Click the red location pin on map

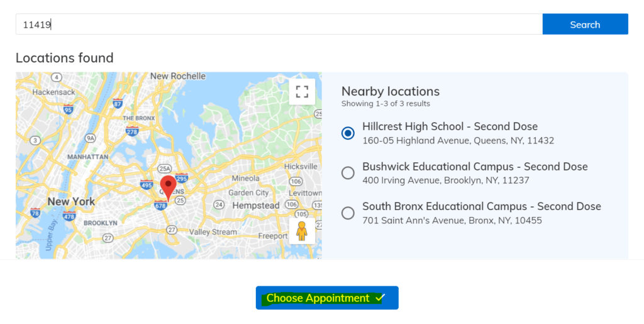click(x=168, y=188)
